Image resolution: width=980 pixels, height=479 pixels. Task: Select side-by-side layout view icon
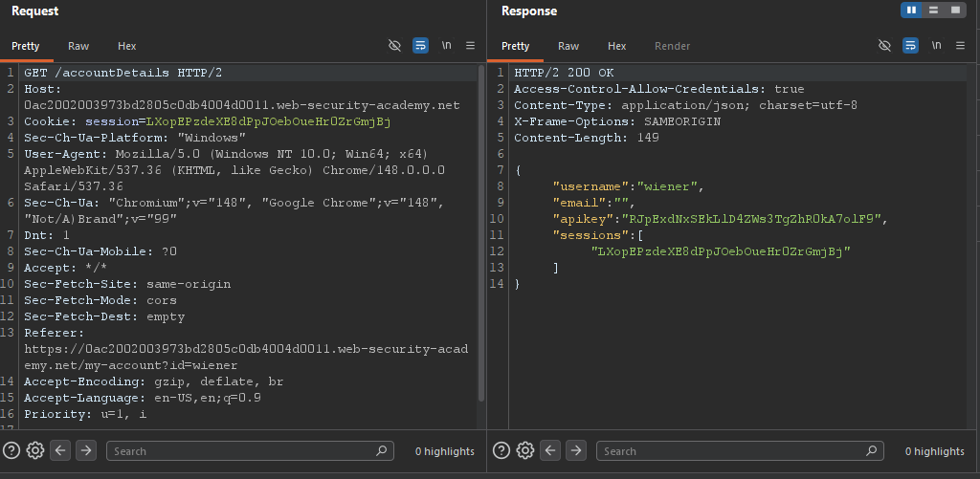pyautogui.click(x=911, y=10)
